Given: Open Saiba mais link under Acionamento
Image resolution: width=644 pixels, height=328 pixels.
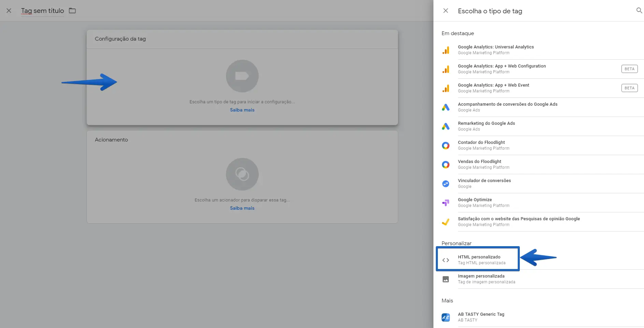Looking at the screenshot, I should 242,208.
